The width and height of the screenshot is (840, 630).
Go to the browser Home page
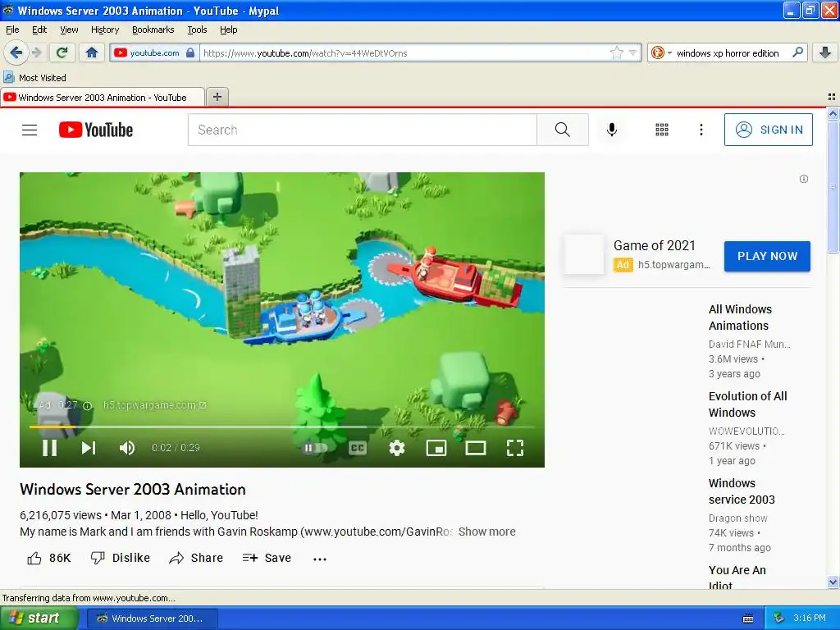click(x=92, y=52)
